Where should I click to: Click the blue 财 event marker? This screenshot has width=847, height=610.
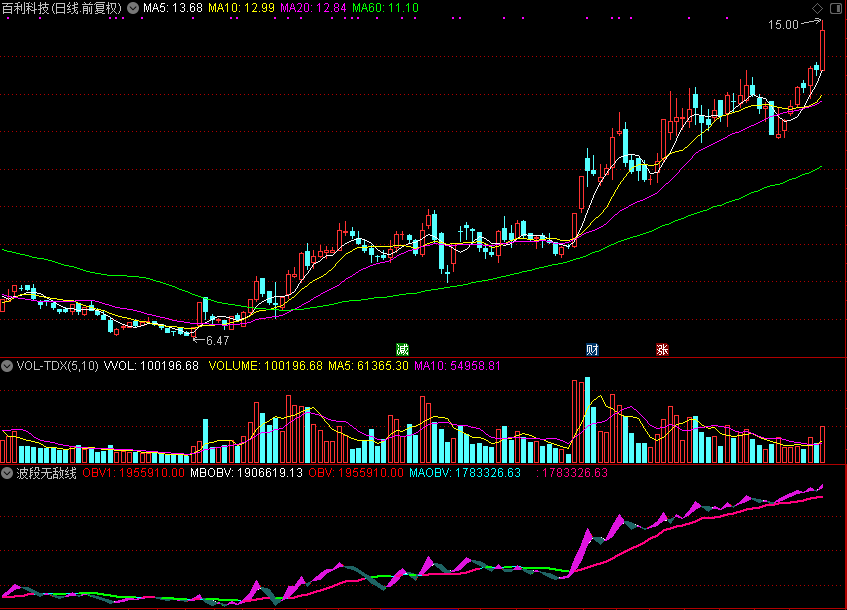[x=593, y=350]
